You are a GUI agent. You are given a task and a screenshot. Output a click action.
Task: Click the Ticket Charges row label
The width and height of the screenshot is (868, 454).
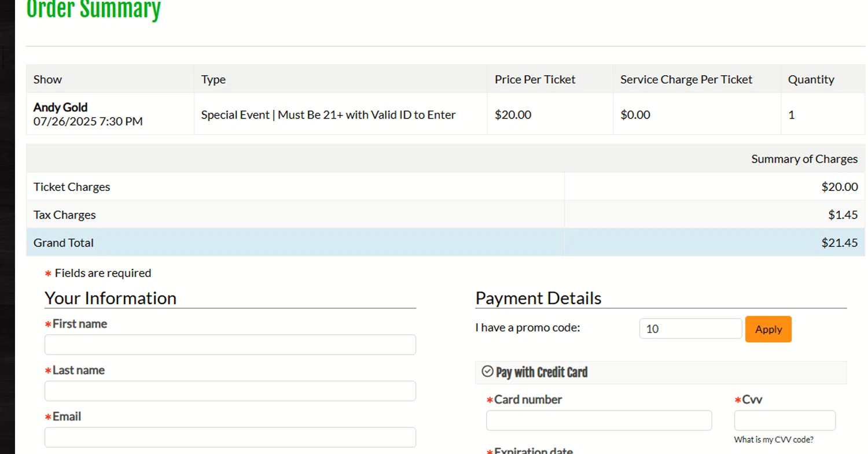tap(72, 187)
